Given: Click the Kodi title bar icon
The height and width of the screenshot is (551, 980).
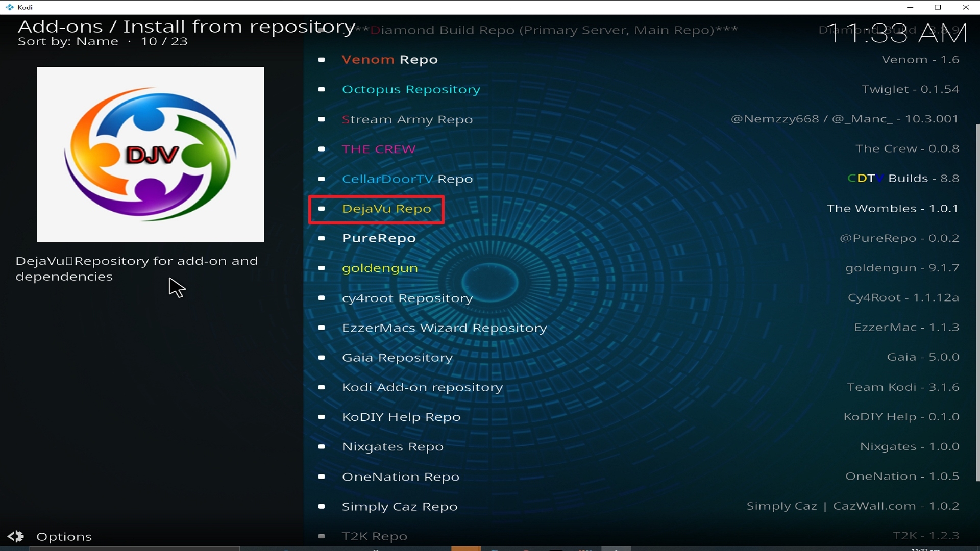Looking at the screenshot, I should [x=10, y=7].
